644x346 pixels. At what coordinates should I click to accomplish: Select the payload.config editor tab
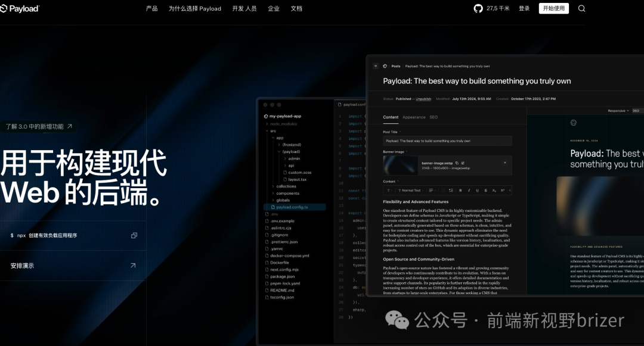click(351, 105)
